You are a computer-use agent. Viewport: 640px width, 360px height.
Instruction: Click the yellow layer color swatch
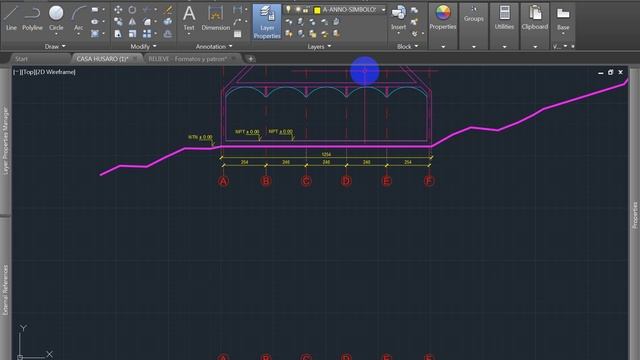coord(317,10)
